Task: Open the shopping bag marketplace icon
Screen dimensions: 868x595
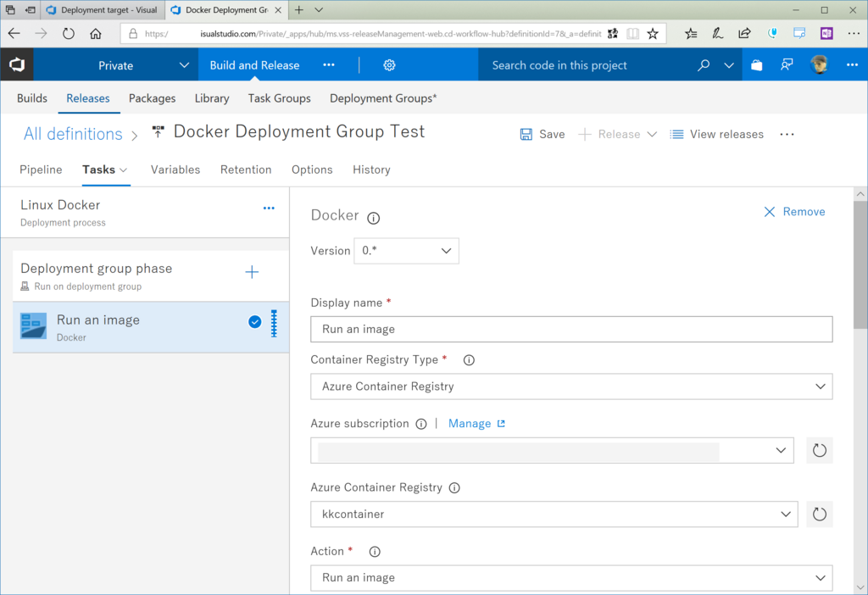Action: coord(756,65)
